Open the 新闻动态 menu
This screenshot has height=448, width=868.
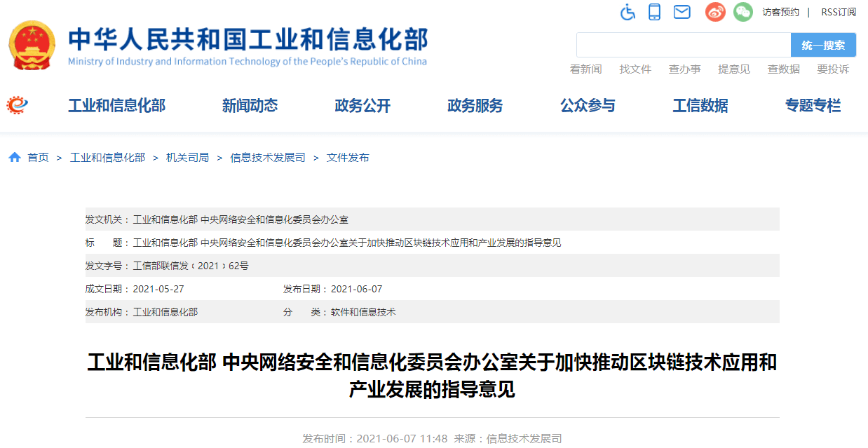point(250,106)
